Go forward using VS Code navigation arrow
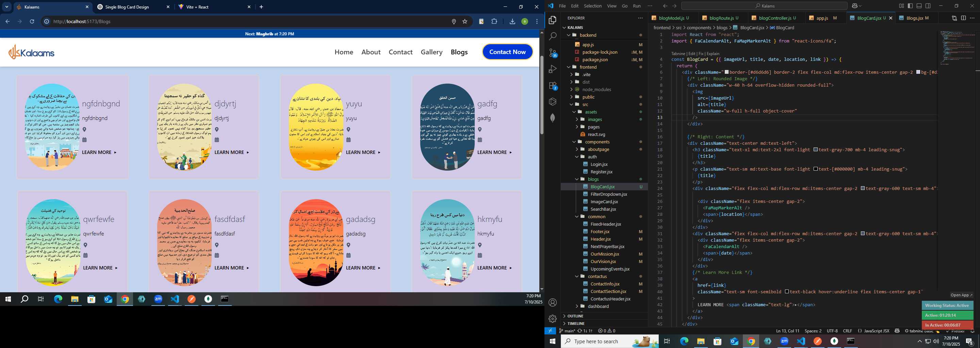 (674, 6)
